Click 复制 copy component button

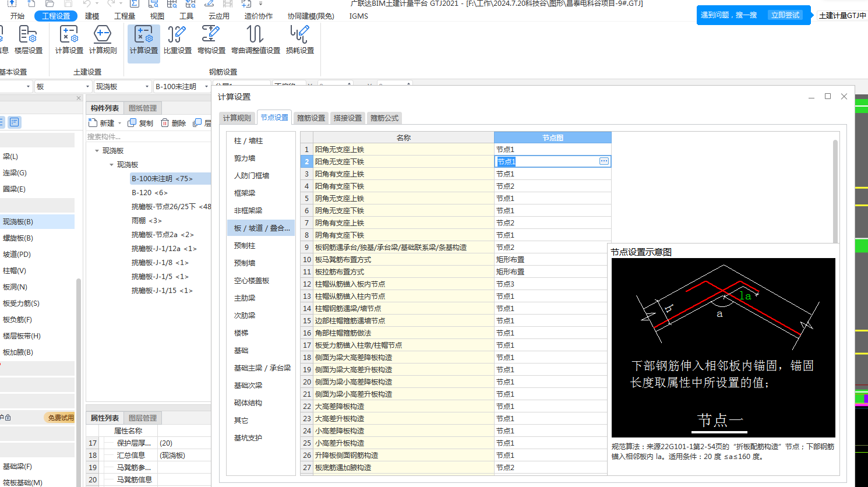click(140, 123)
